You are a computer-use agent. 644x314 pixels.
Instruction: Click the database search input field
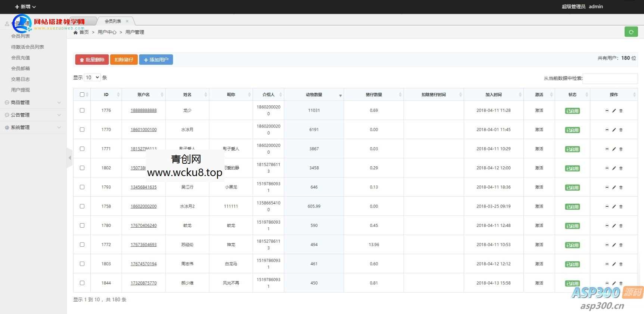pyautogui.click(x=610, y=78)
